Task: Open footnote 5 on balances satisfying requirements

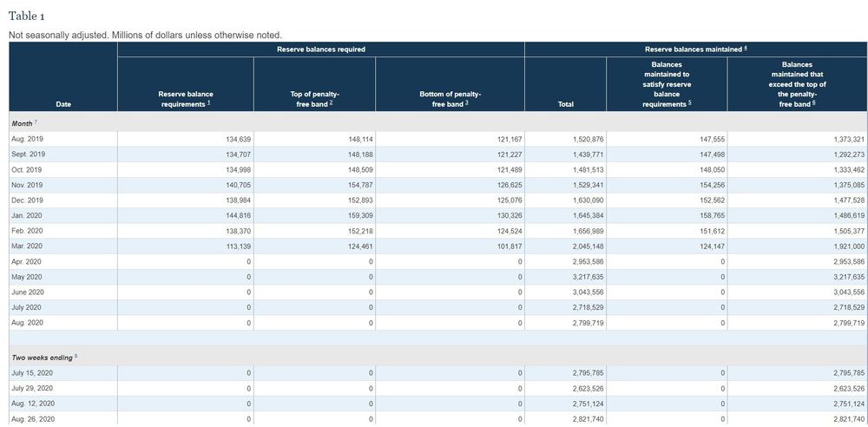Action: (x=690, y=104)
